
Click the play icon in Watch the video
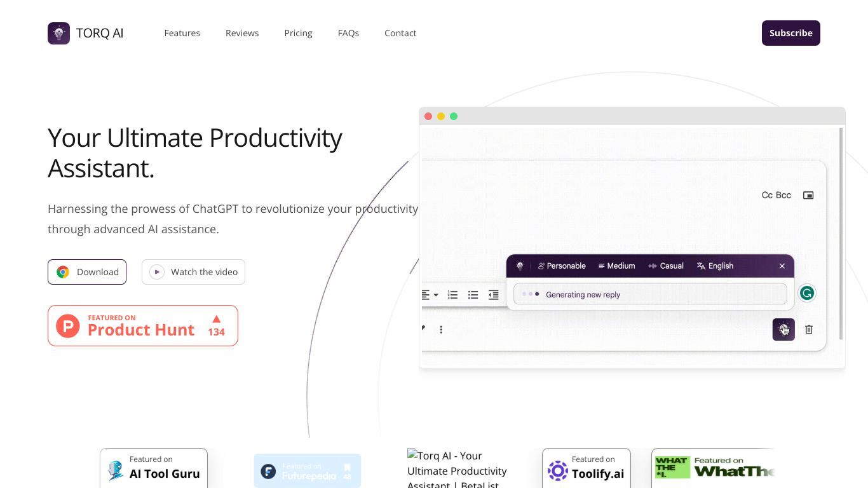[157, 272]
